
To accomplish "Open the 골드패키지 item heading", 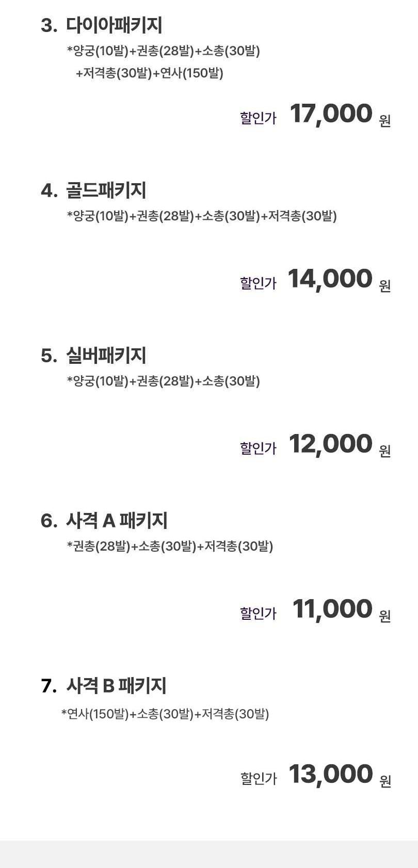I will coord(106,190).
